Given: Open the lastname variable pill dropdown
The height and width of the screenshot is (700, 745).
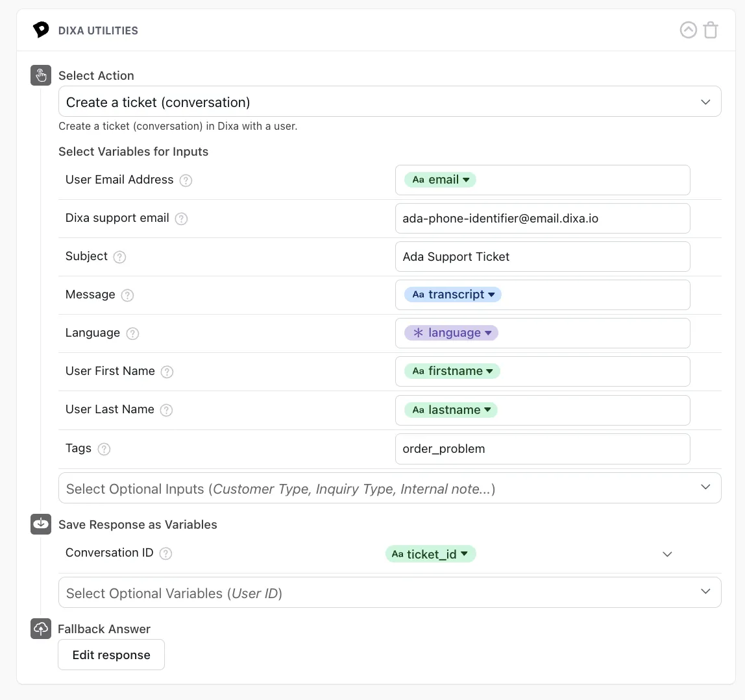Looking at the screenshot, I should click(451, 410).
